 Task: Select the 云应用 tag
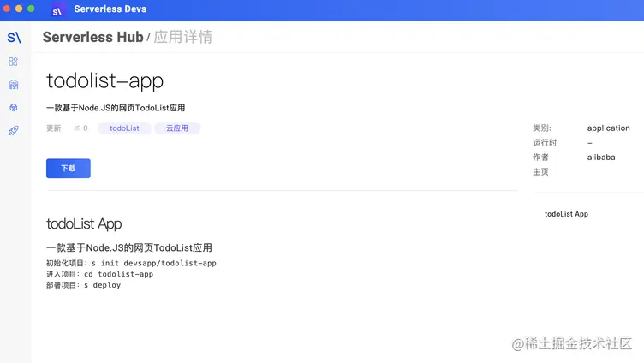click(177, 128)
